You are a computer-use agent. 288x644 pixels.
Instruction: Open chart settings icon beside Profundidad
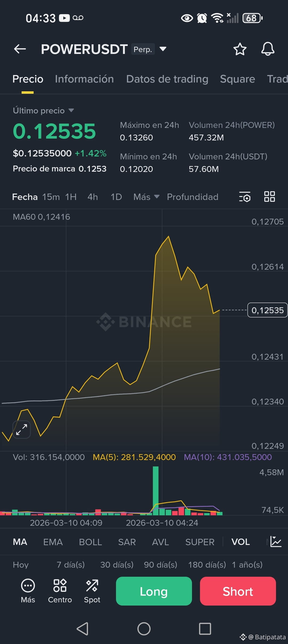[245, 197]
